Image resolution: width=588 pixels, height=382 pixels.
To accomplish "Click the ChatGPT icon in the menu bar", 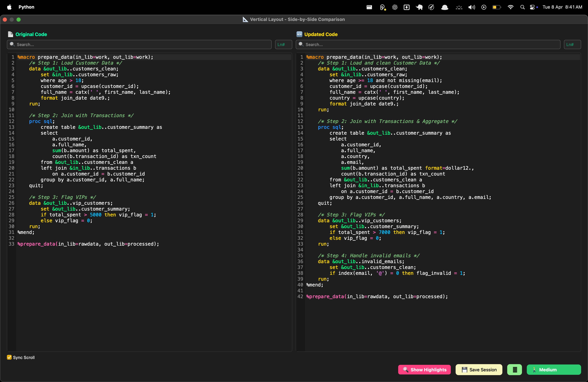I will click(x=395, y=7).
